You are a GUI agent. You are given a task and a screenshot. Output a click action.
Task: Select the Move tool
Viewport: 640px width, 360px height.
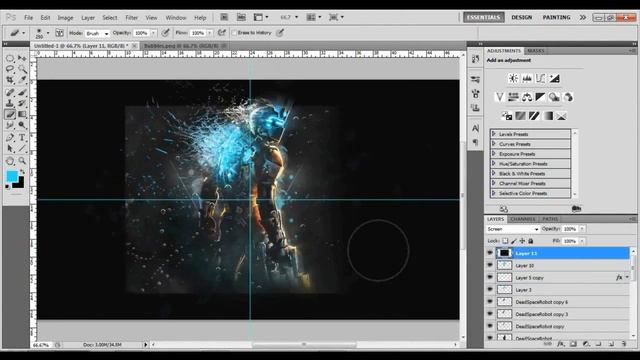[x=22, y=58]
